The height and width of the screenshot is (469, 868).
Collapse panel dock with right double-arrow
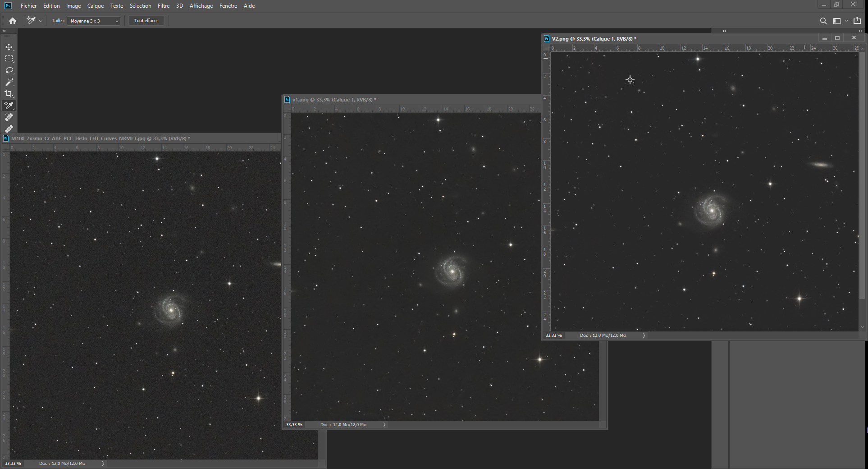click(x=861, y=31)
